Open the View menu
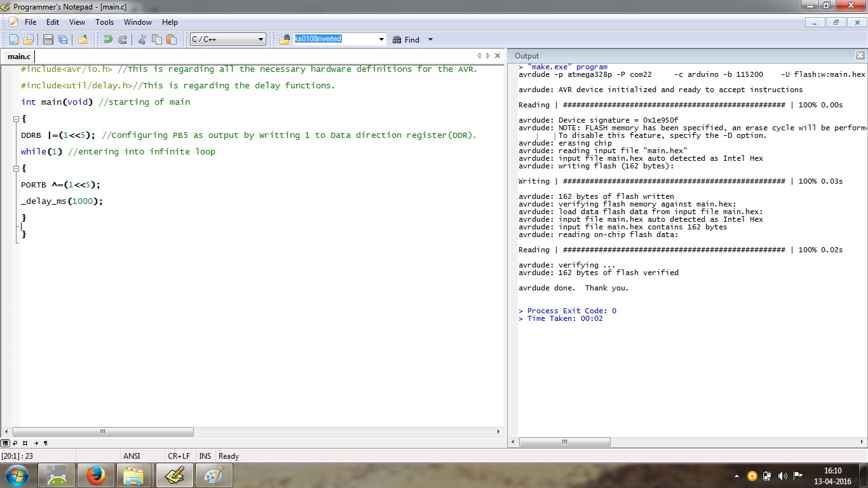The width and height of the screenshot is (868, 488). coord(77,22)
